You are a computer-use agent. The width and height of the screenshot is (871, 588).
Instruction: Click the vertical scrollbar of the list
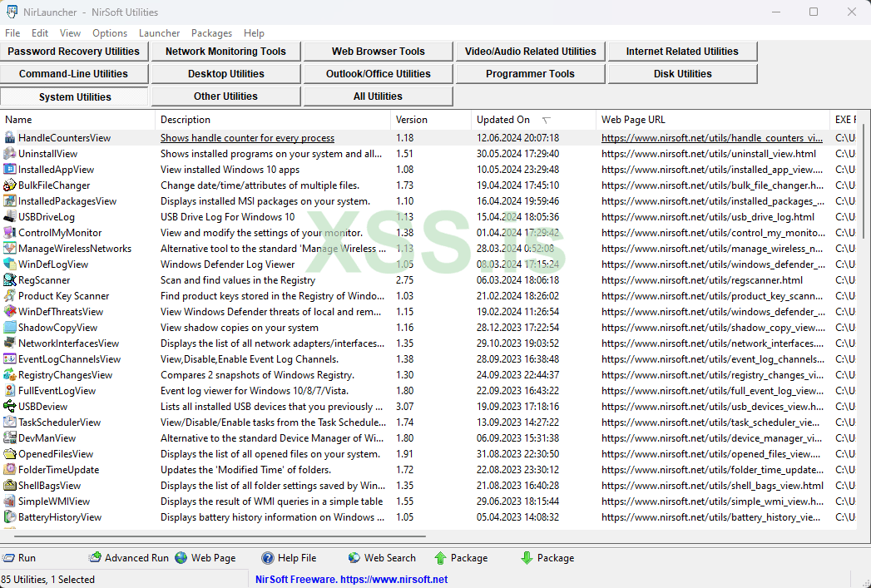coord(864,180)
